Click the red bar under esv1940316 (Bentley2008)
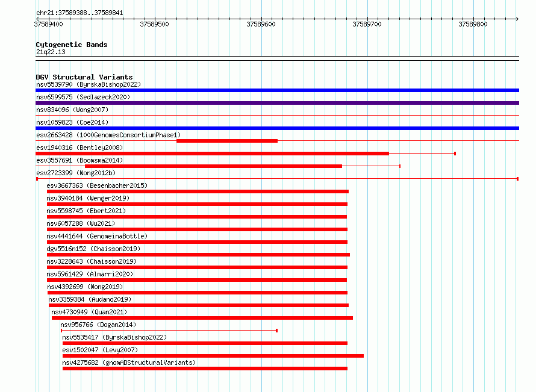The image size is (536, 392). [212, 154]
